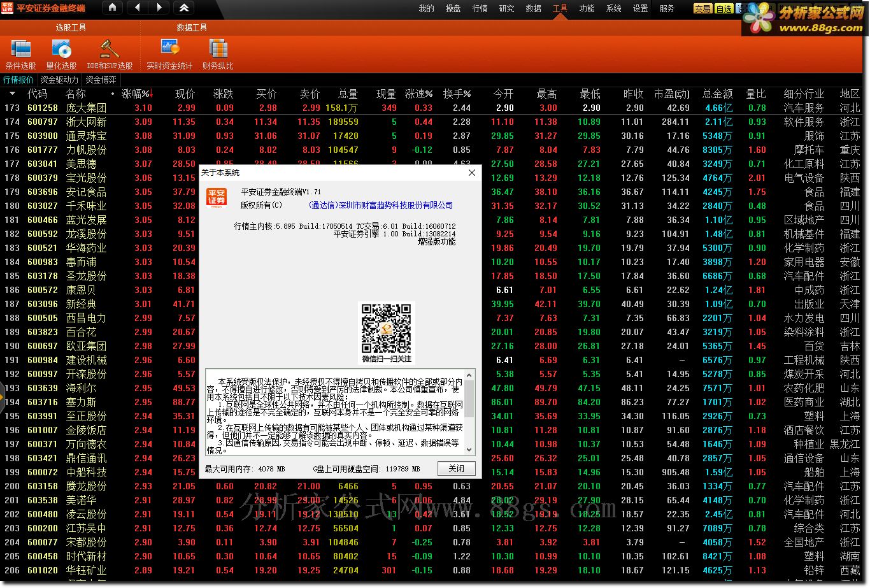Sort by 现价 column header
Screen dimensions: 870x588
[x=185, y=94]
